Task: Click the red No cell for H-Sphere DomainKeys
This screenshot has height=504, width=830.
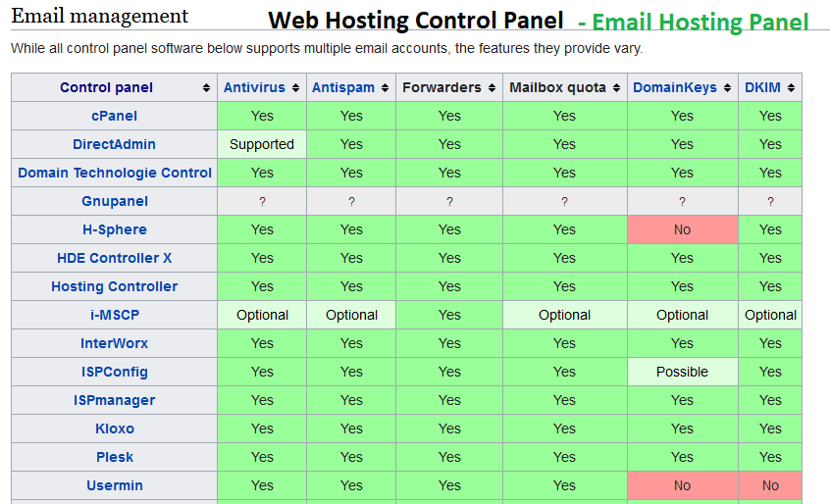Action: [682, 229]
